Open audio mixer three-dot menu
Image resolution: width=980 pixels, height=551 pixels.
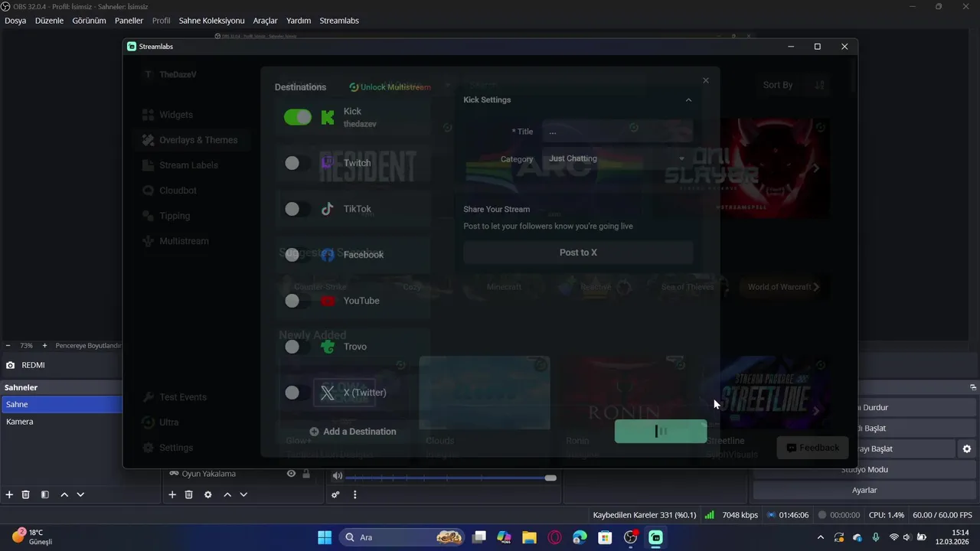(354, 495)
